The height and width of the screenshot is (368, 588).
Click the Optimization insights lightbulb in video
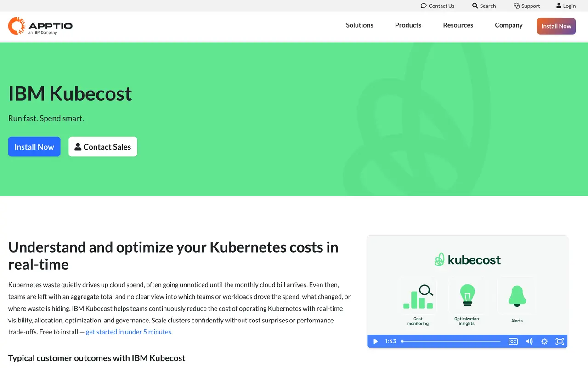(467, 295)
